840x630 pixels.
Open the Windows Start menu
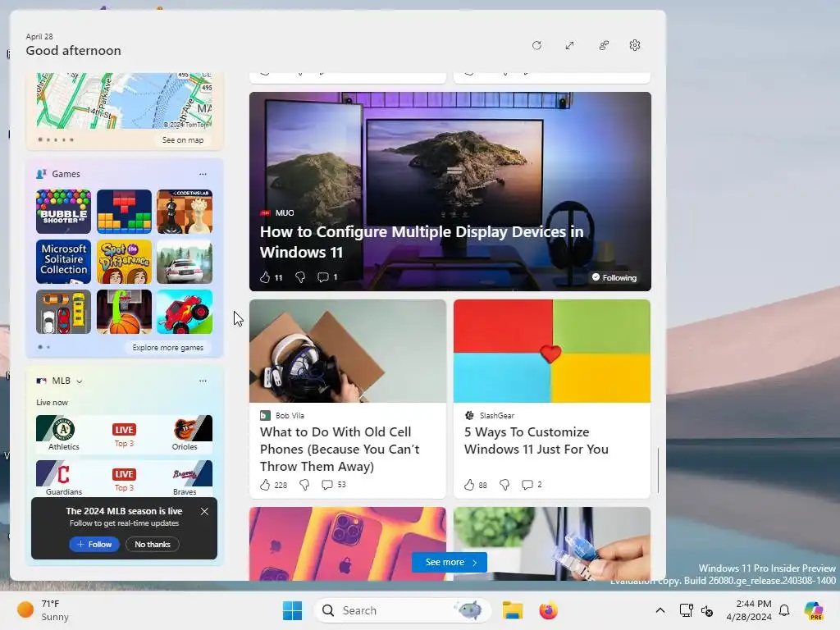(x=293, y=610)
